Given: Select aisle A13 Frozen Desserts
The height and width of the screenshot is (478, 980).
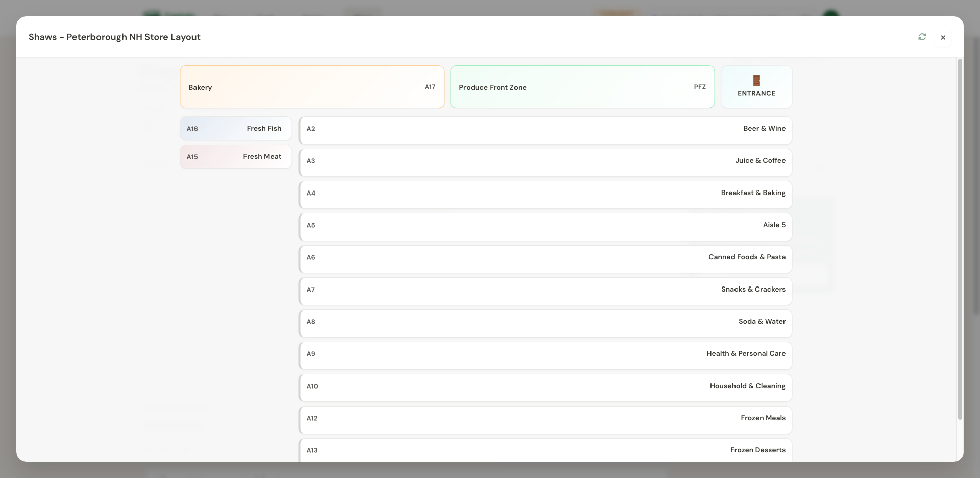Looking at the screenshot, I should tap(545, 450).
